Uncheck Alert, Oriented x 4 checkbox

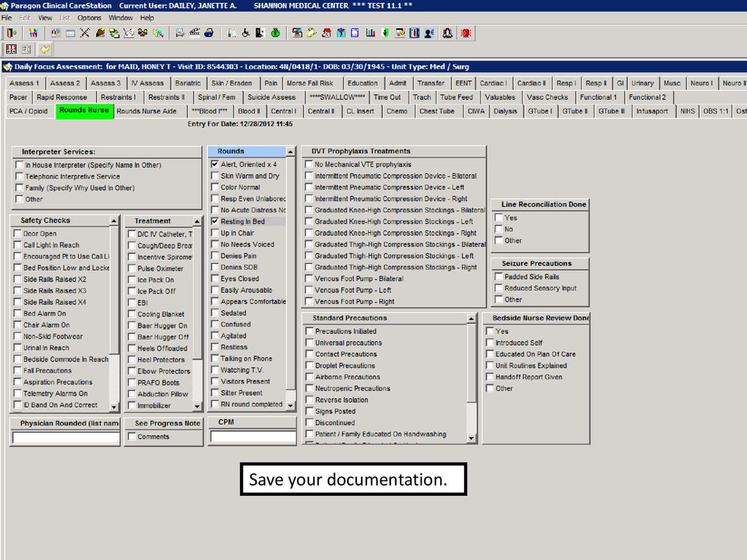click(x=215, y=164)
